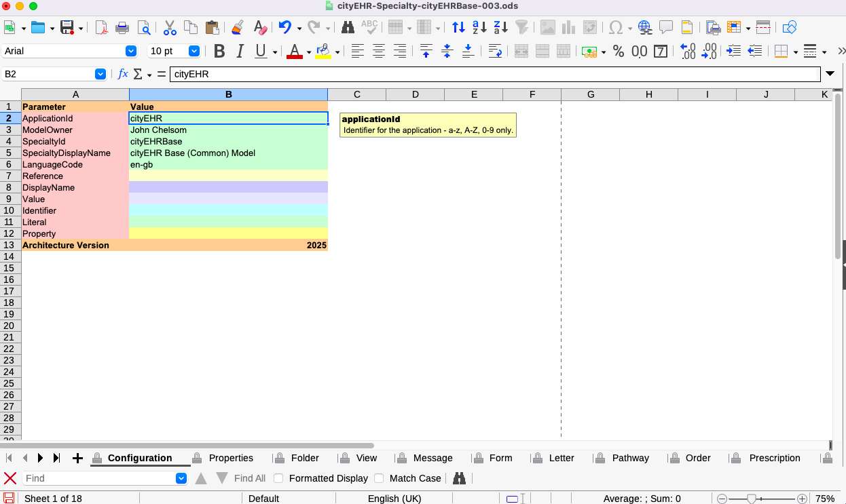Click the Sort icon with two arrows
Screen dimensions: 846x504
[458, 28]
